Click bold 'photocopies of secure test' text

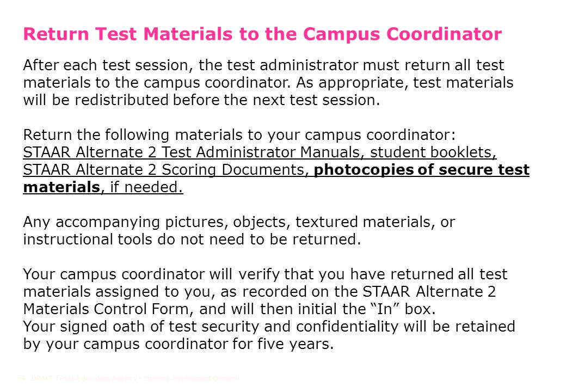tap(422, 170)
